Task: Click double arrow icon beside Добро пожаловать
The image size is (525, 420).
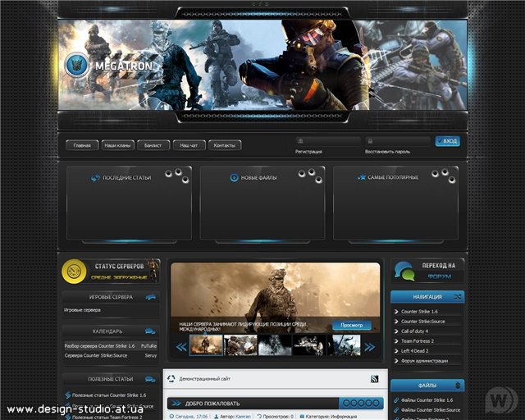Action: pyautogui.click(x=176, y=404)
